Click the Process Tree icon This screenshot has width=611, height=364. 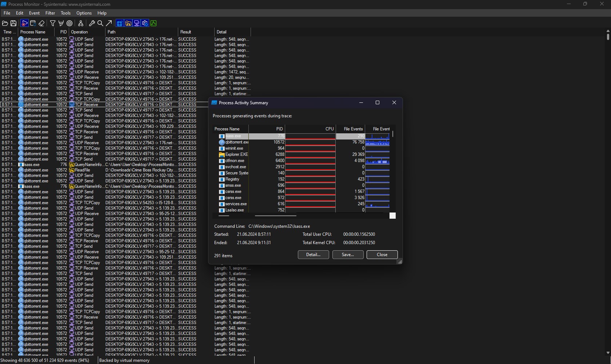[81, 23]
